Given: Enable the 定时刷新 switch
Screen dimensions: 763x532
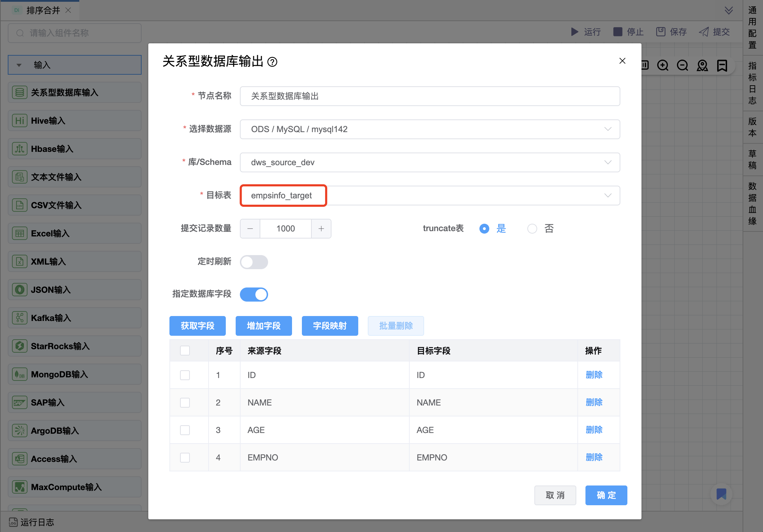Looking at the screenshot, I should tap(254, 262).
